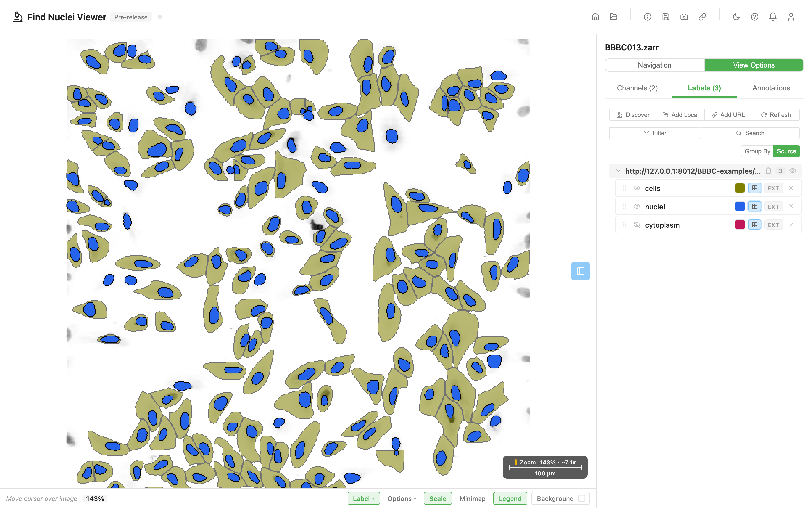
Task: Open notifications bell icon
Action: point(773,17)
